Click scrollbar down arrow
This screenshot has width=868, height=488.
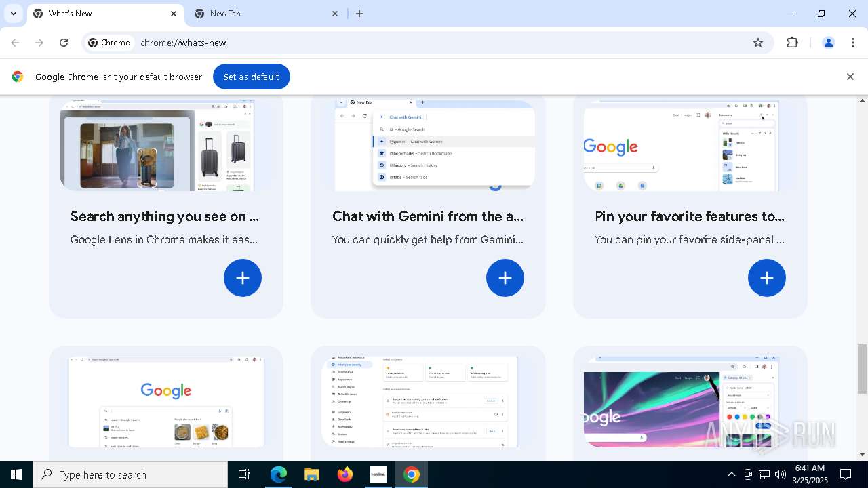click(862, 455)
